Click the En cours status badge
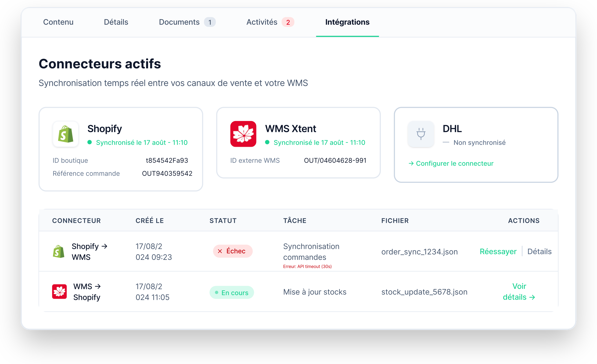This screenshot has width=597, height=364. pyautogui.click(x=232, y=293)
